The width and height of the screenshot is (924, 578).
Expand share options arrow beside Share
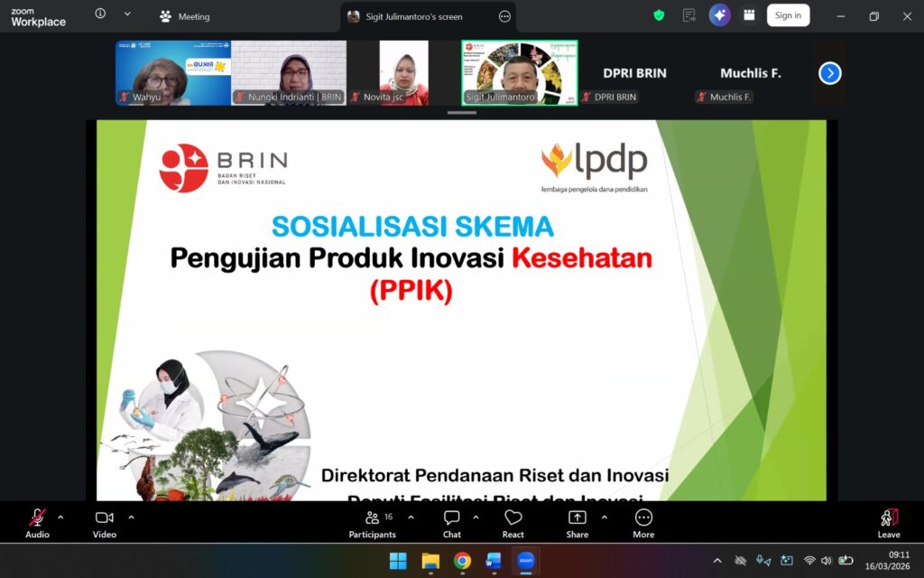pyautogui.click(x=604, y=517)
